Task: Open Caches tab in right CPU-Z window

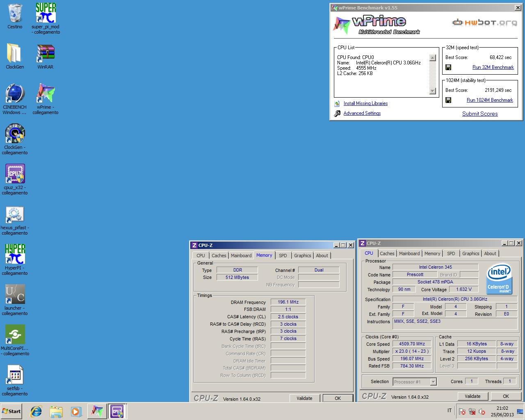Action: (x=387, y=253)
